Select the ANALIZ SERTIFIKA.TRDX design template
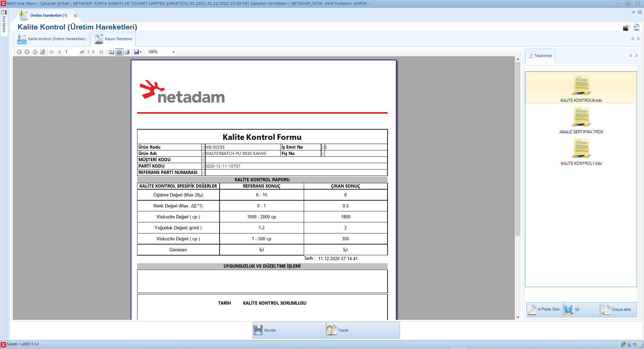The image size is (644, 349). tap(581, 120)
